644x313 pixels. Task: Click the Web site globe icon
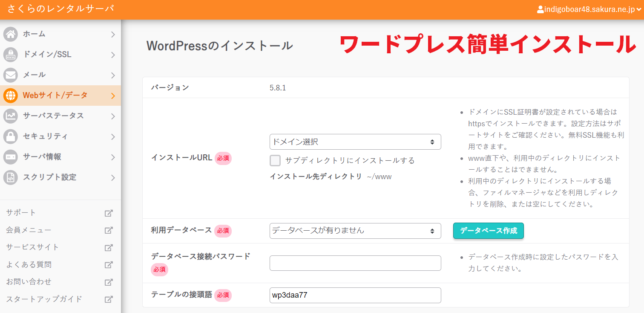point(11,96)
